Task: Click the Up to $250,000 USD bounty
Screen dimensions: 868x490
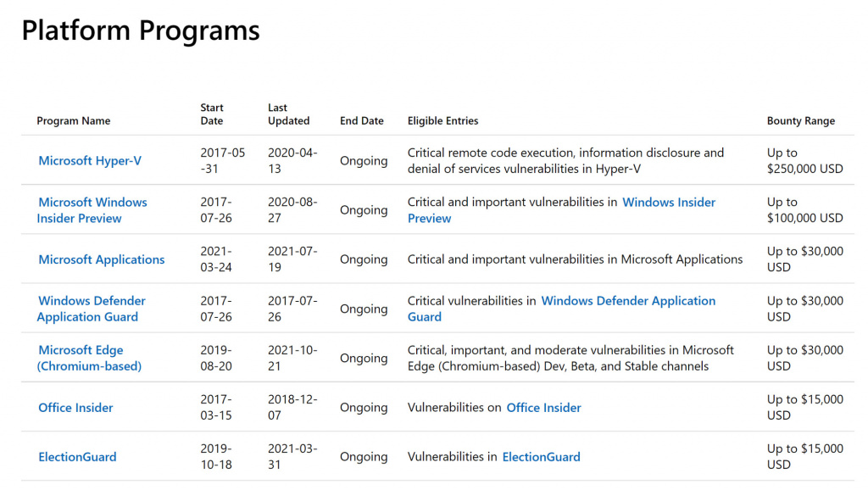Action: coord(805,160)
